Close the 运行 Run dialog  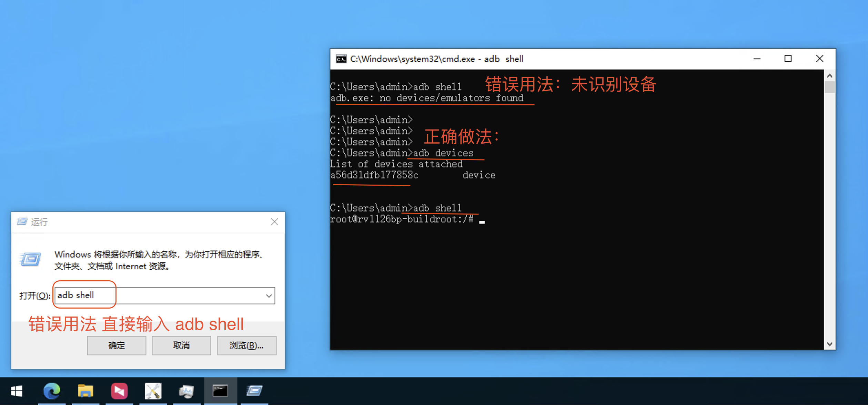274,222
